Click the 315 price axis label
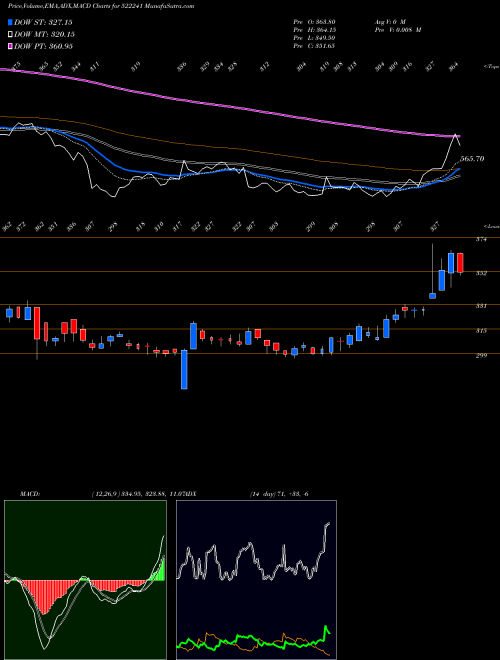 (481, 331)
